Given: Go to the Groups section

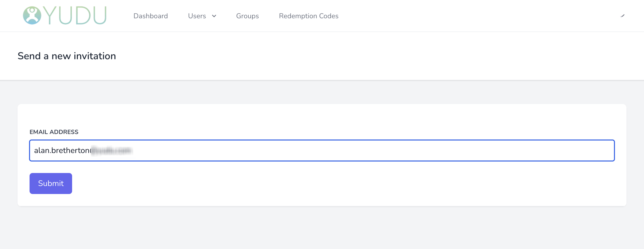Looking at the screenshot, I should 247,16.
